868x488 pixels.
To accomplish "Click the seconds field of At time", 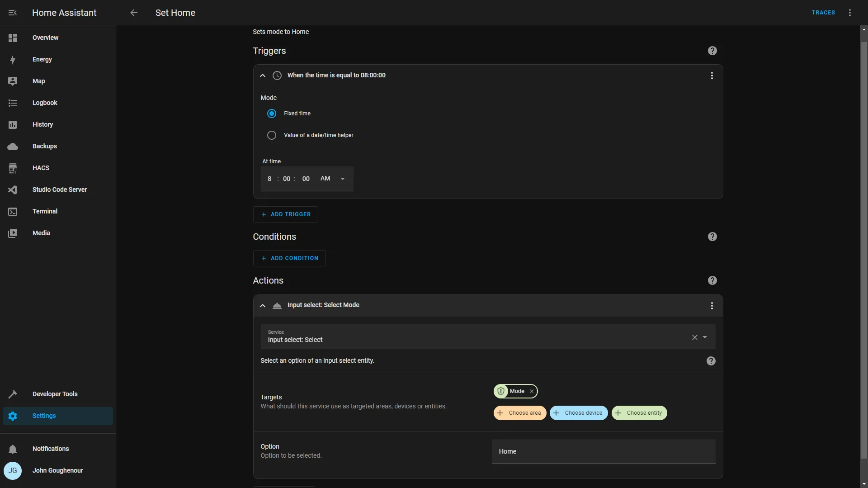I will 306,179.
